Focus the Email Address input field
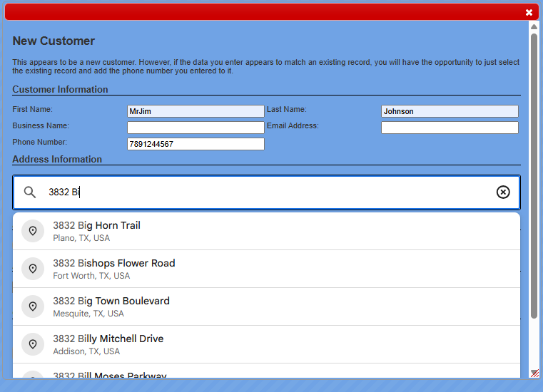Image resolution: width=543 pixels, height=392 pixels. click(x=450, y=128)
